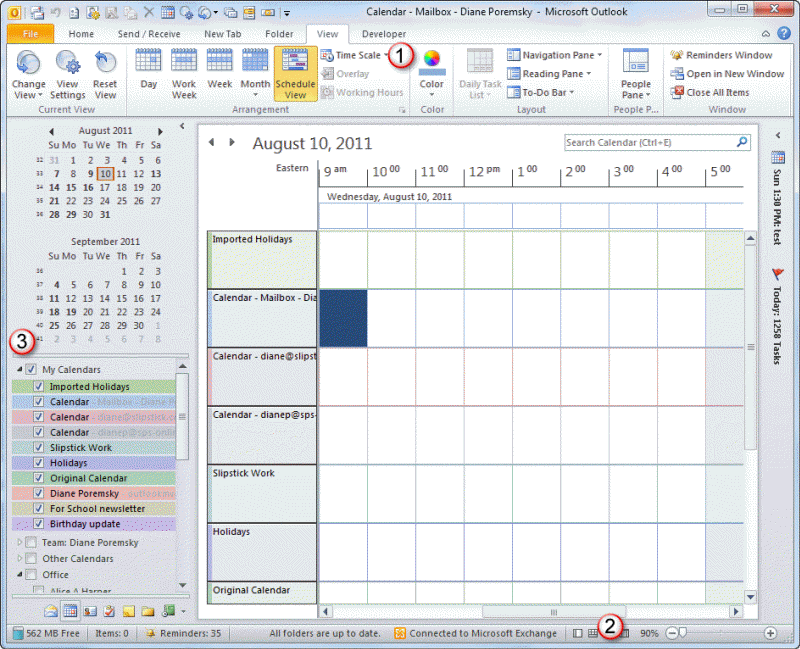Click the Search Calendar field
The height and width of the screenshot is (649, 800).
coord(650,143)
